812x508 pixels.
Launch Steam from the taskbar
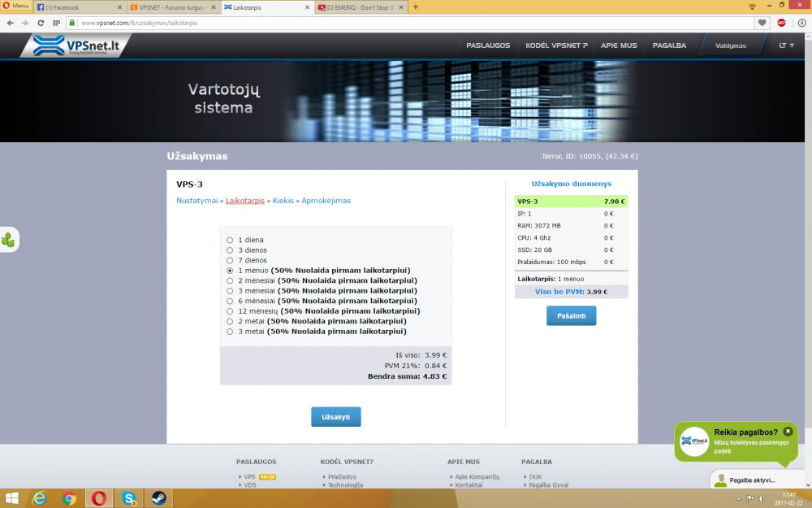click(x=158, y=498)
